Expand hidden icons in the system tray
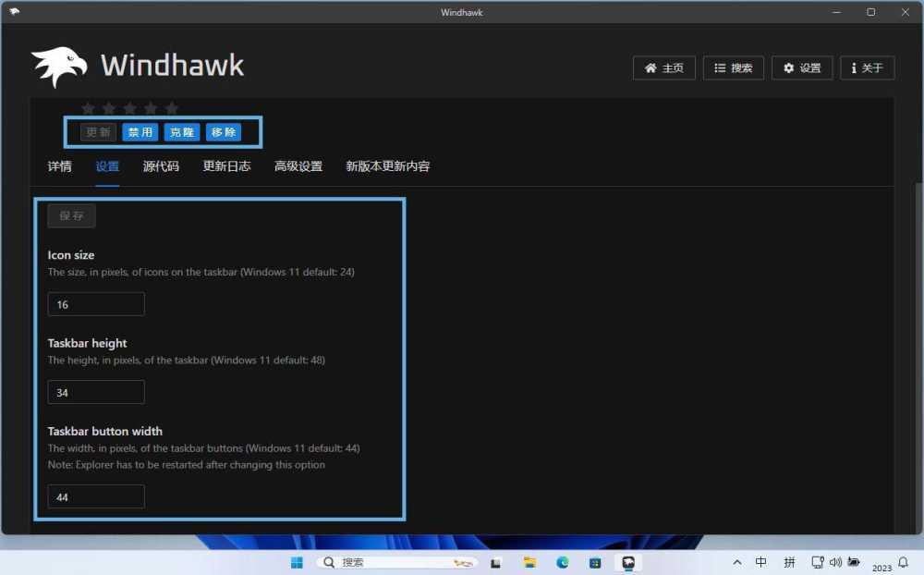Viewport: 924px width, 575px height. [736, 562]
